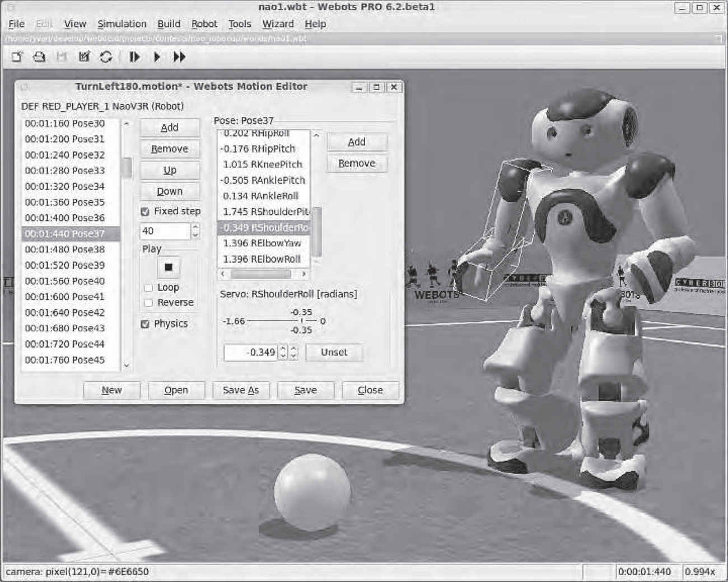Click the servo list vertical scrollbar thumb
The height and width of the screenshot is (582, 728).
point(317,232)
